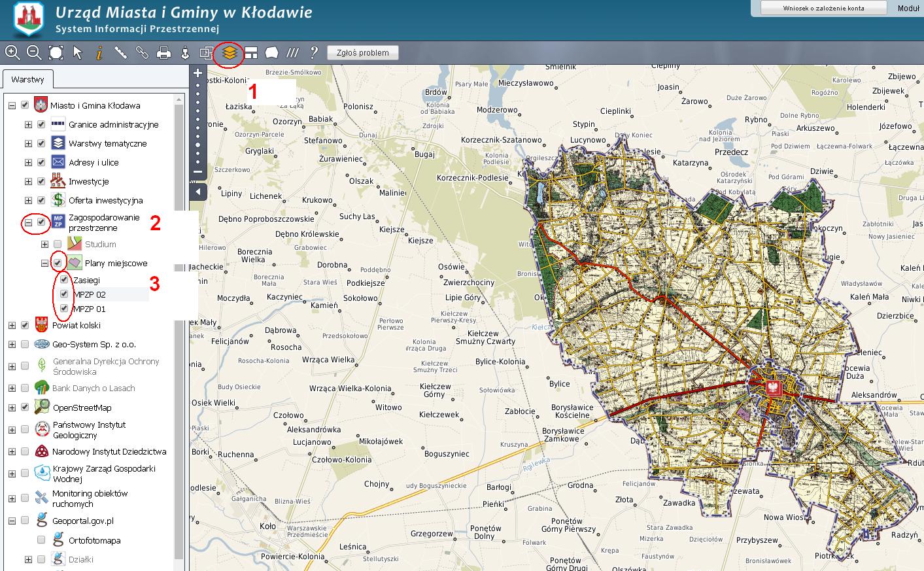
Task: Expand the Studium node
Action: (44, 244)
